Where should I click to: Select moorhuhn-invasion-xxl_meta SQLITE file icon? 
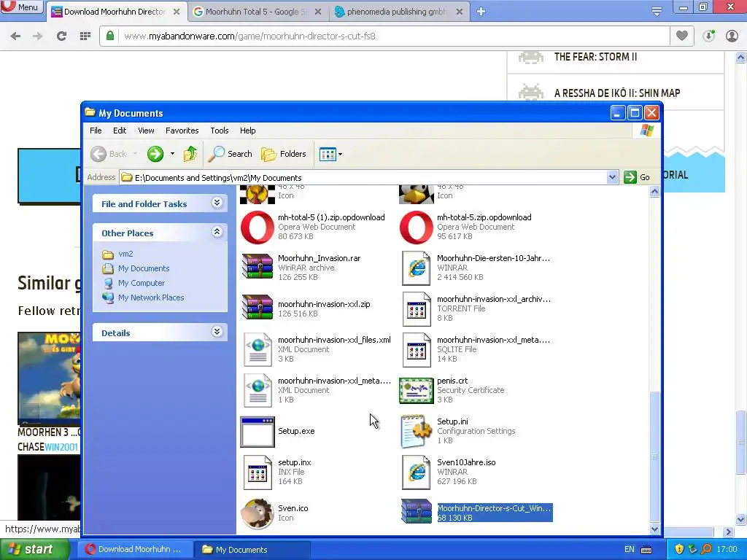(x=417, y=350)
